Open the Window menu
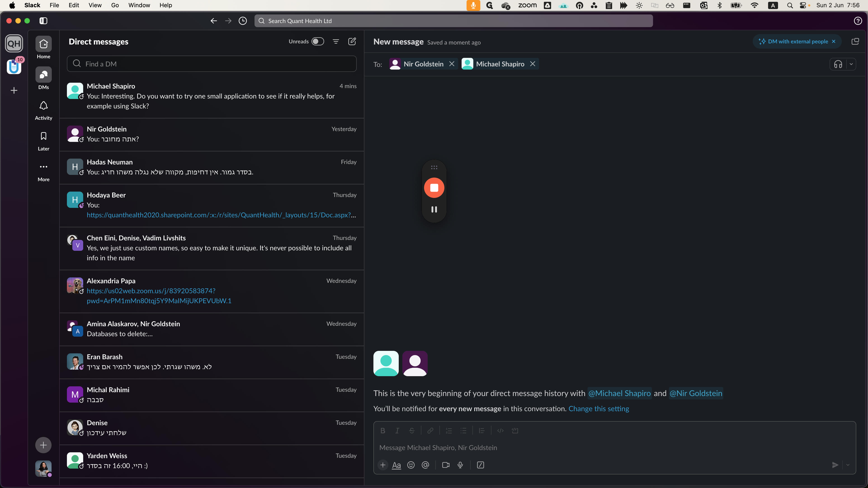The height and width of the screenshot is (488, 868). click(139, 5)
